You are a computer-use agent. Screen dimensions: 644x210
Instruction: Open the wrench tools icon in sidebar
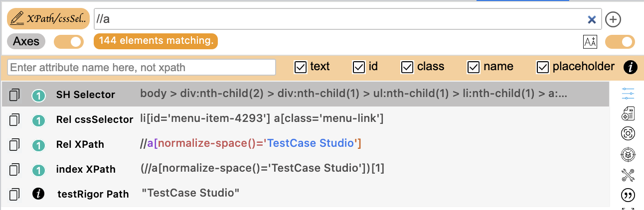coord(628,175)
